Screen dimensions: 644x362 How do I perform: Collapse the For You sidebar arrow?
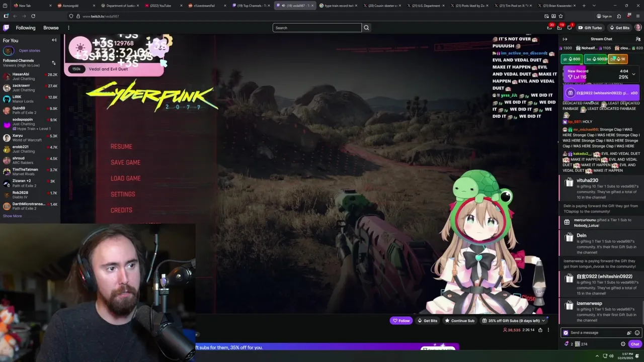(x=54, y=40)
